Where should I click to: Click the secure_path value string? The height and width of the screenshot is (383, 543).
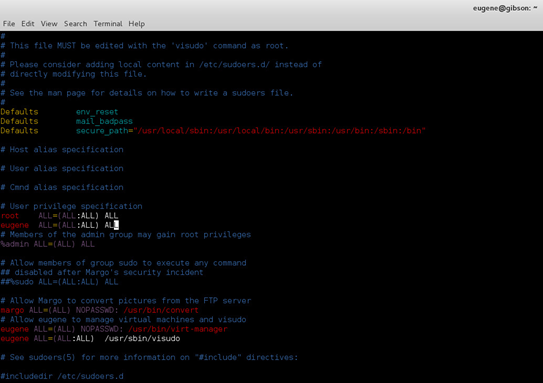[x=281, y=131]
